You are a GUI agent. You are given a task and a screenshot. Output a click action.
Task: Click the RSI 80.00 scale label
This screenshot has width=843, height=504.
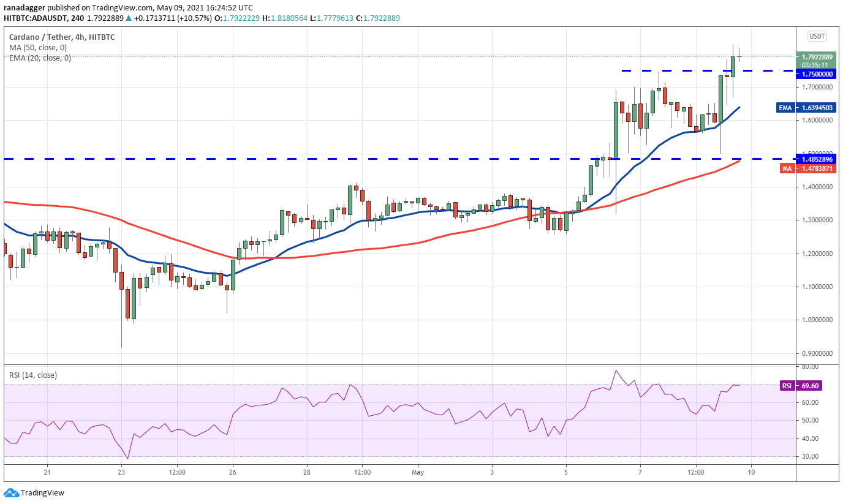tap(809, 366)
